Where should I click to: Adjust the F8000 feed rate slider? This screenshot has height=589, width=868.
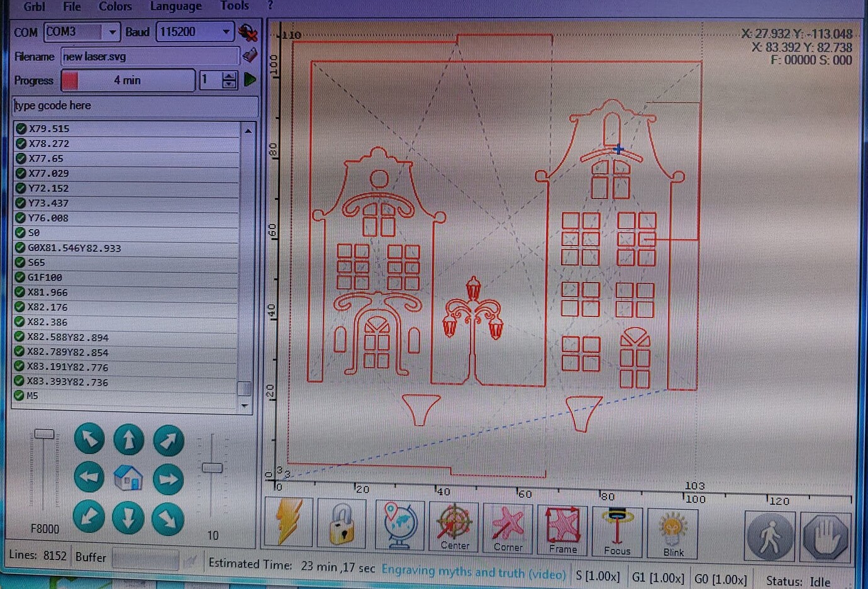point(44,433)
